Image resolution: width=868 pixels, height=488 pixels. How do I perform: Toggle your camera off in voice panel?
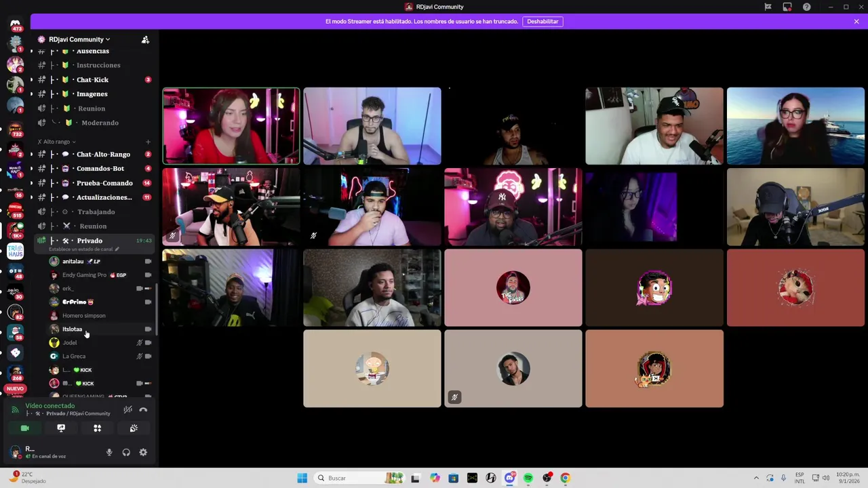click(x=25, y=428)
